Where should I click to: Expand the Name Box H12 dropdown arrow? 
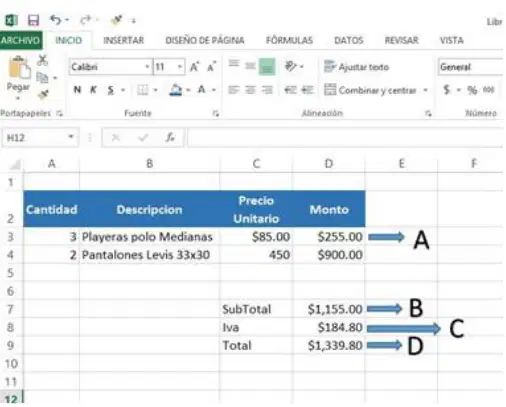(71, 137)
